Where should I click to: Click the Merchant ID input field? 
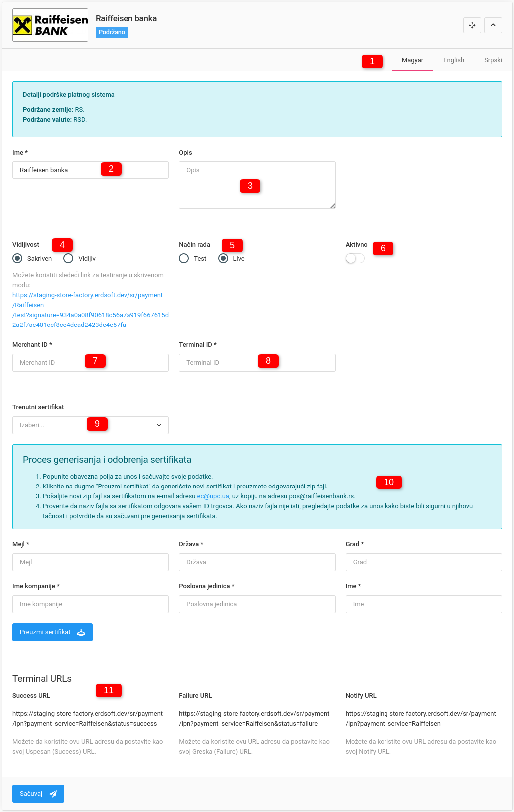pyautogui.click(x=91, y=363)
